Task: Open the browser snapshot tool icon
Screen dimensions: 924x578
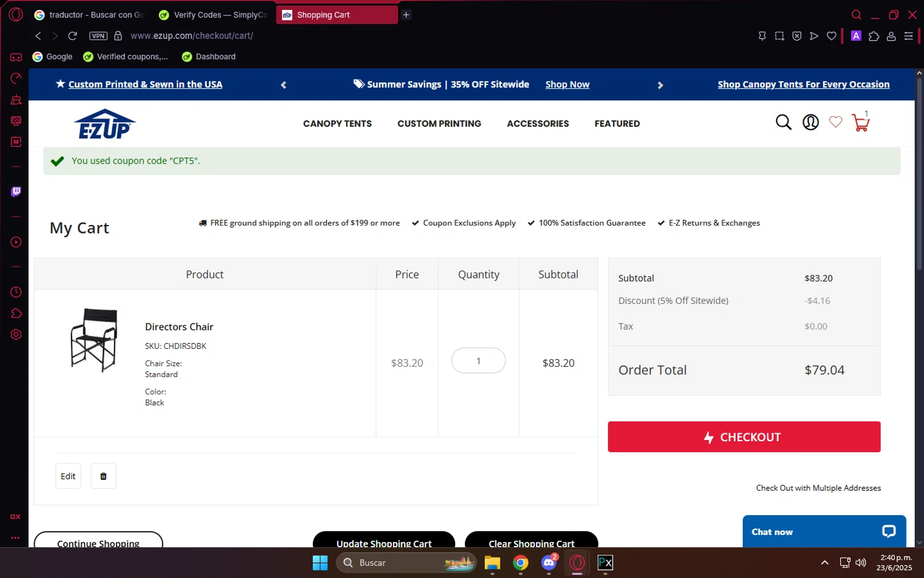Action: [779, 36]
